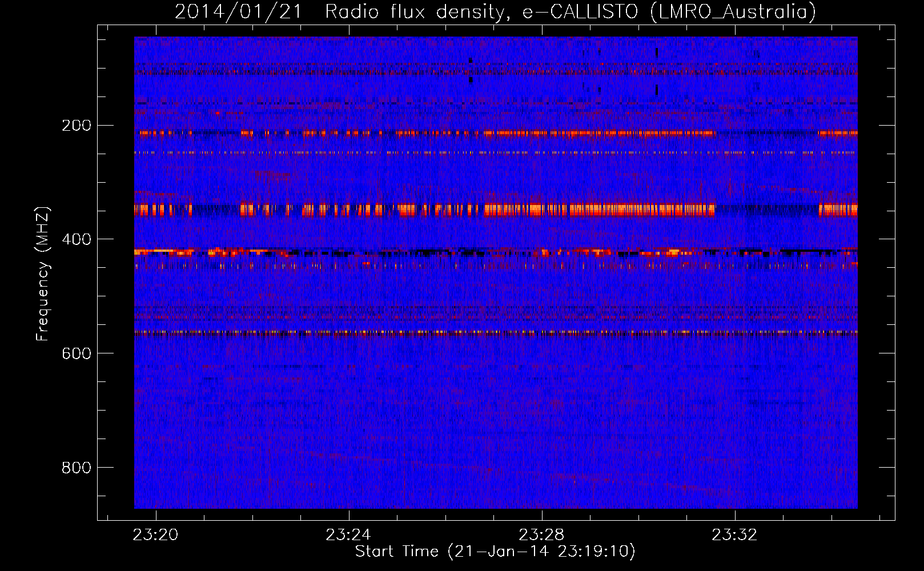This screenshot has height=571, width=924.
Task: Click the 23:28 time tick label
Action: [x=541, y=535]
